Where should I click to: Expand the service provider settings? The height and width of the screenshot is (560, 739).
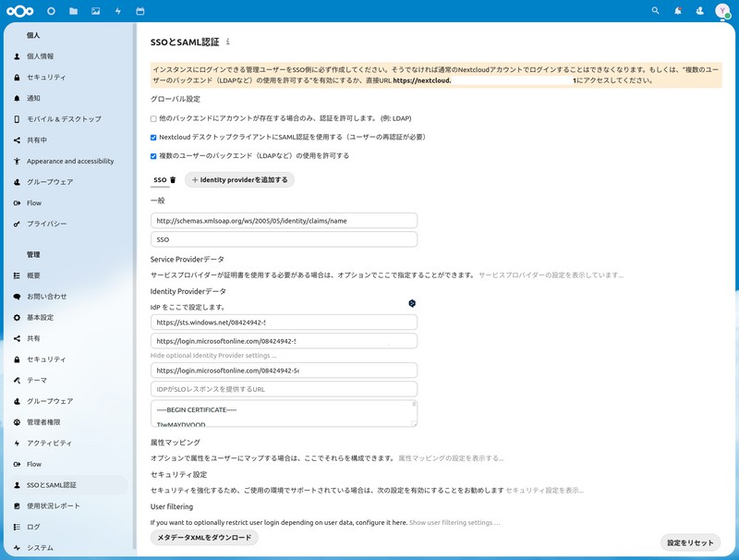(551, 275)
